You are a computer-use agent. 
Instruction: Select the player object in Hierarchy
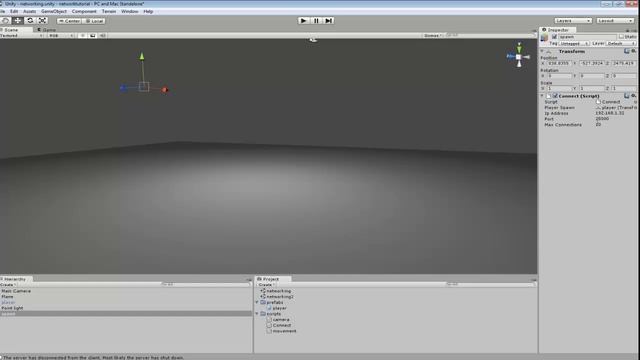pyautogui.click(x=8, y=302)
